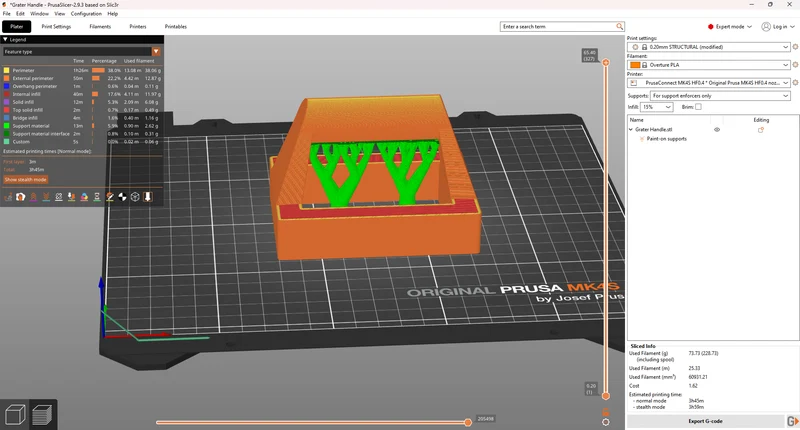This screenshot has height=430, width=800.
Task: Open the Grater Handle.stl editing icon
Action: 761,130
